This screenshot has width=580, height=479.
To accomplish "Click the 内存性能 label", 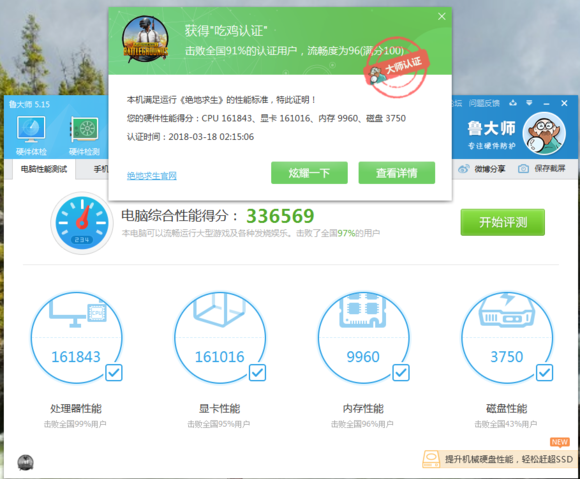I will coord(363,409).
